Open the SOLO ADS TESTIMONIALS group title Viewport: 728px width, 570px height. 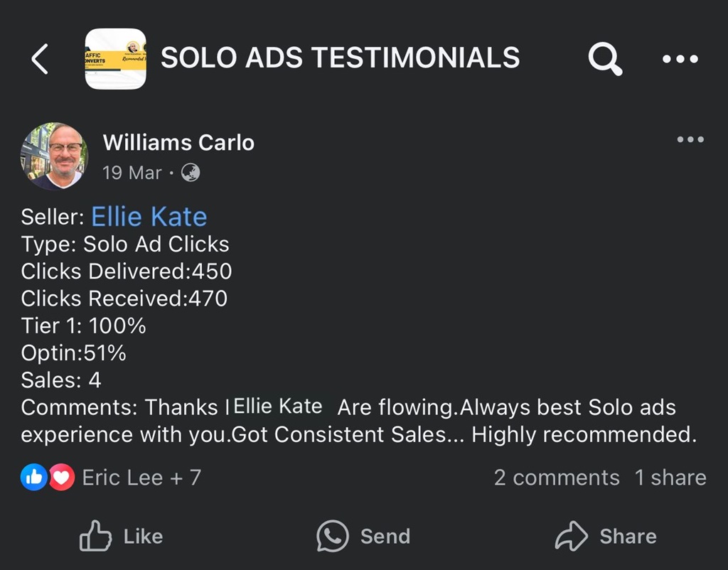(x=340, y=58)
